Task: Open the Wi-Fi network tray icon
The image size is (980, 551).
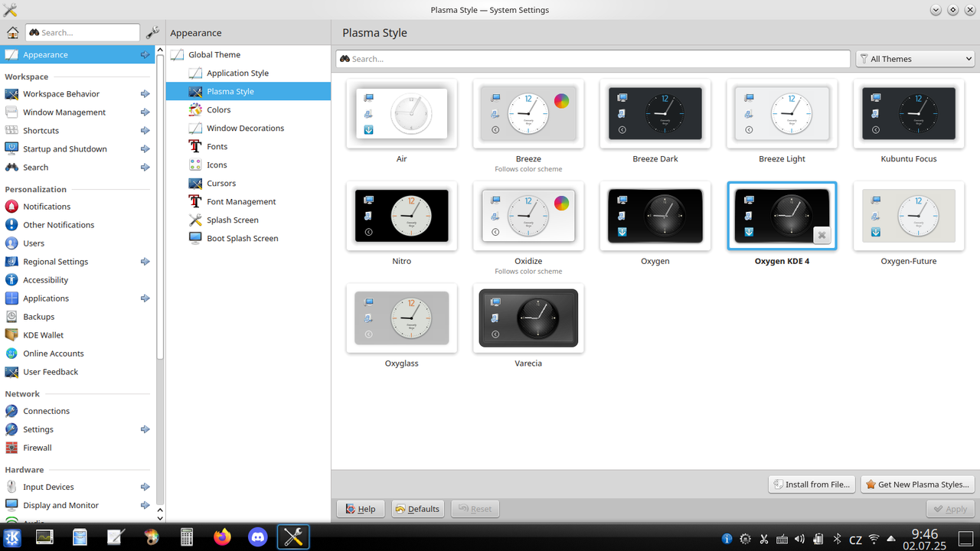Action: pos(874,539)
